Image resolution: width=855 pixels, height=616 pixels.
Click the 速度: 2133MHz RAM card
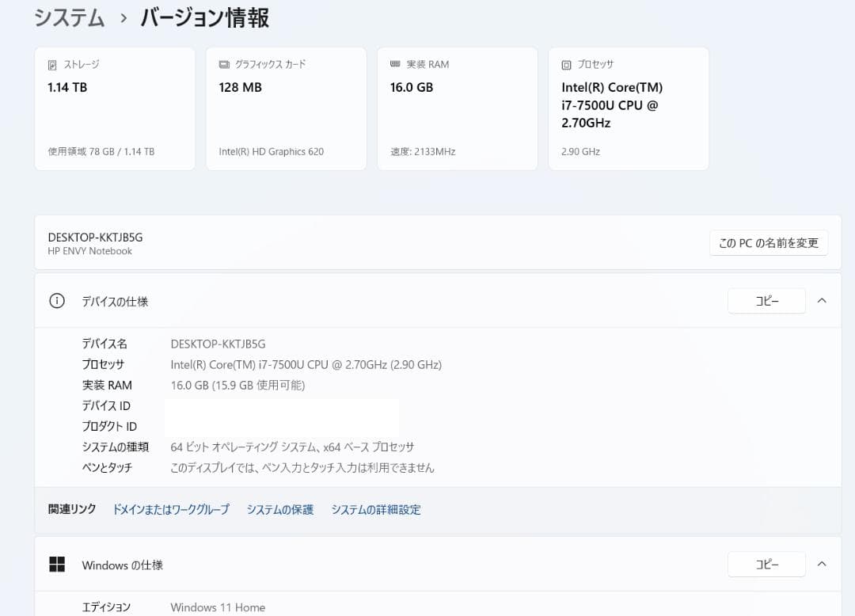[457, 108]
